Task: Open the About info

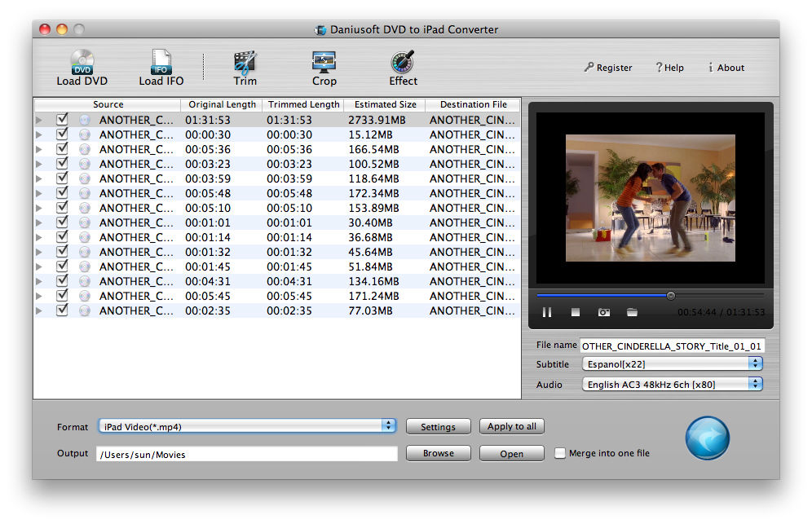Action: coord(726,68)
